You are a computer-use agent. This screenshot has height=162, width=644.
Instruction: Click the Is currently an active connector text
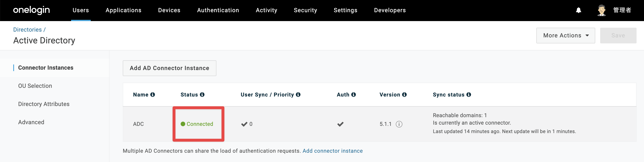(472, 123)
